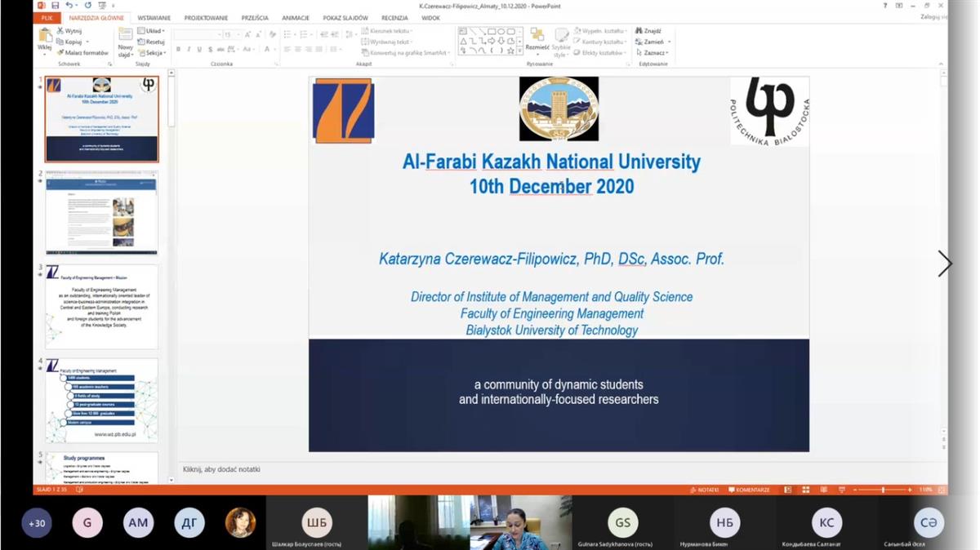Click the Wklej (Paste) icon
Viewport: 980px width, 550px height.
[x=45, y=38]
